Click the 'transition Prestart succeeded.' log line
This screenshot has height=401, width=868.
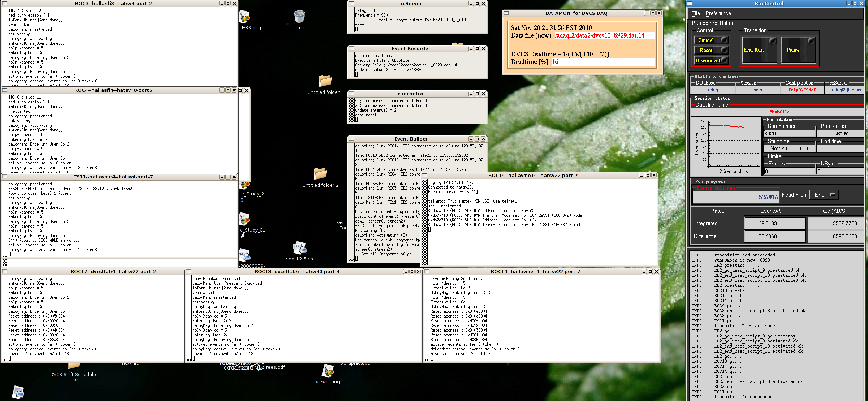tap(751, 326)
